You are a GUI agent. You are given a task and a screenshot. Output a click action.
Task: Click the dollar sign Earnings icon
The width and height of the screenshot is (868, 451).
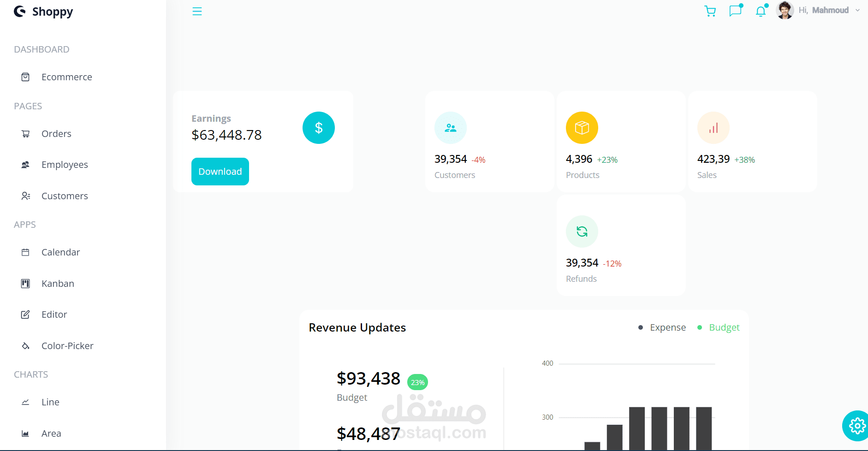coord(319,128)
